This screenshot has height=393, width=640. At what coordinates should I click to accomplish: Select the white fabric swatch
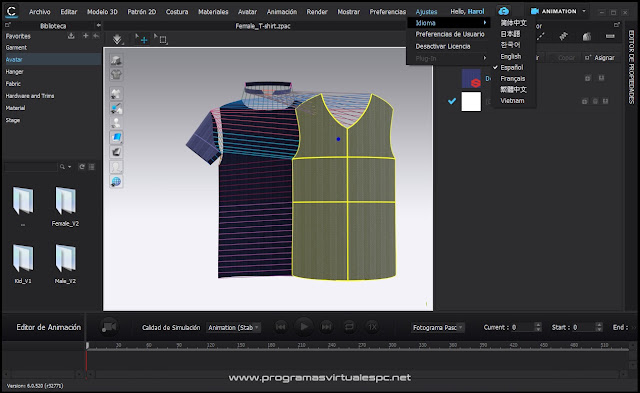471,101
